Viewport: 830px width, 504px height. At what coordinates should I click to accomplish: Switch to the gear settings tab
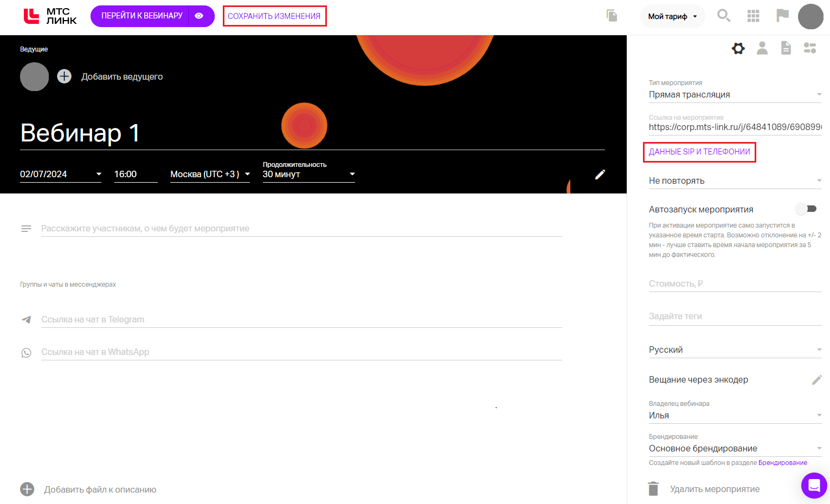click(x=738, y=48)
